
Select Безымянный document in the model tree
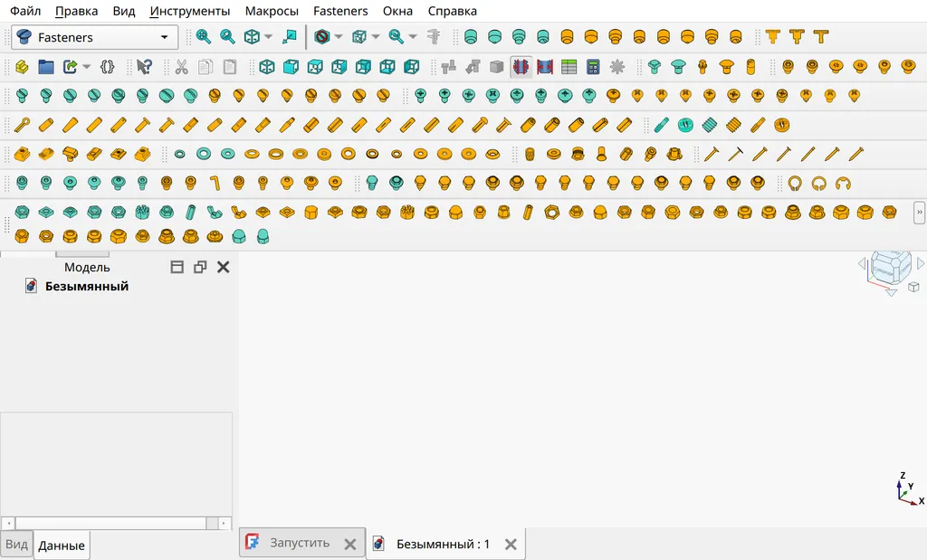86,286
